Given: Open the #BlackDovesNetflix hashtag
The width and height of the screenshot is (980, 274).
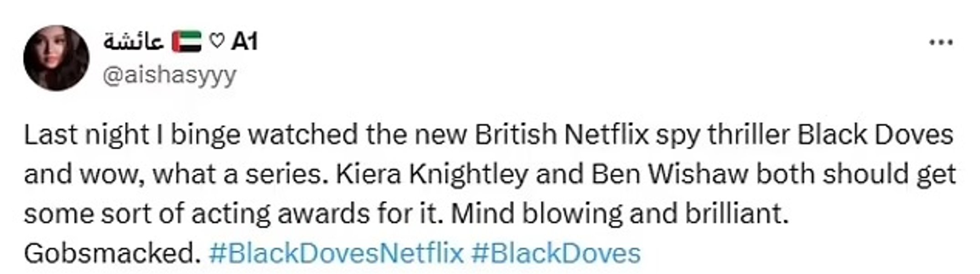Looking at the screenshot, I should tap(336, 253).
